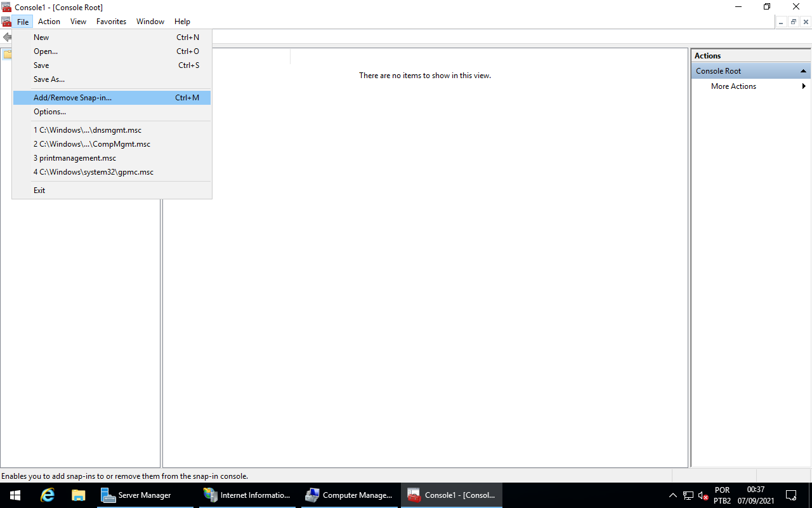
Task: Open File Explorer taskbar icon
Action: pos(79,495)
